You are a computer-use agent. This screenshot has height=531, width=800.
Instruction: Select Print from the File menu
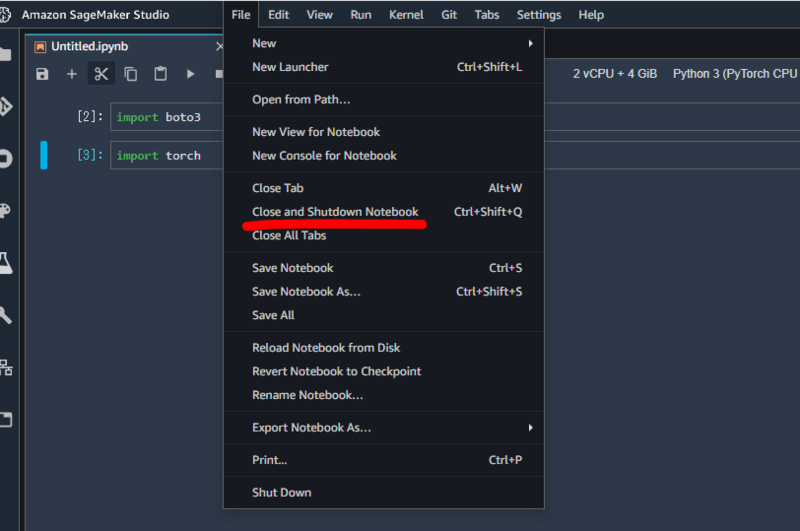(384, 460)
